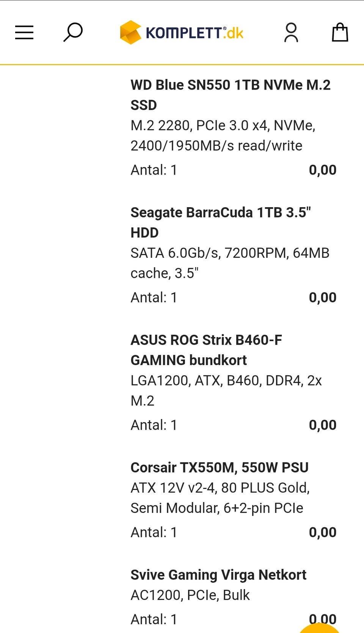Click the SATA 6.0Gb/s 7200RPM description

point(230,263)
